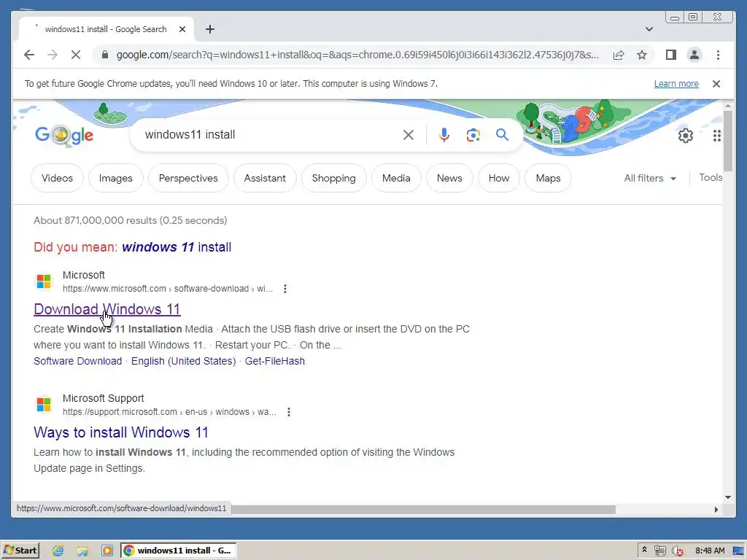The image size is (747, 560).
Task: Dismiss the Chrome update notification bar
Action: (716, 84)
